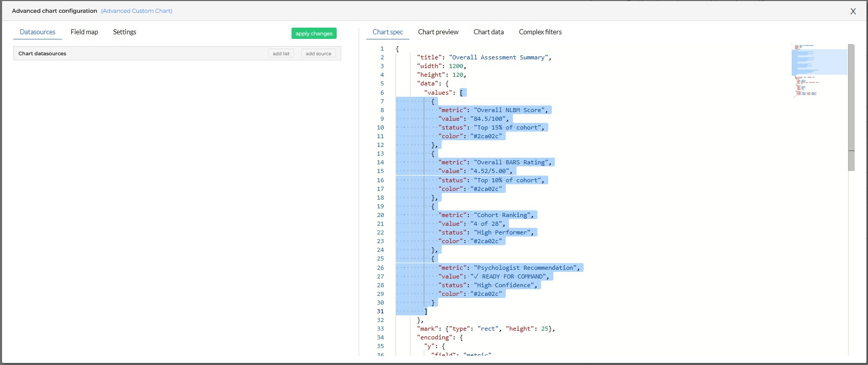
Task: Click the "4 of 28" value string
Action: click(486, 224)
